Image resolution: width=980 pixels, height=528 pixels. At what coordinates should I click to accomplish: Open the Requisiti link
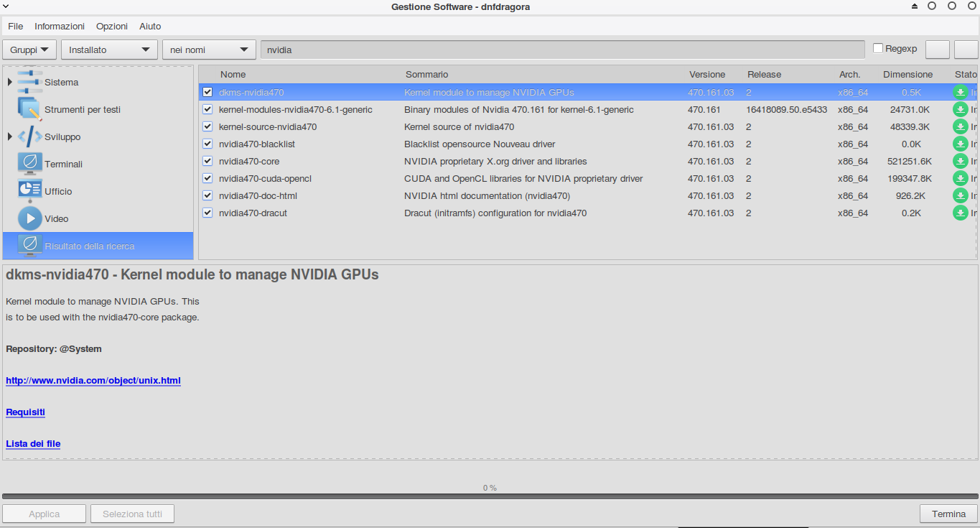(25, 412)
